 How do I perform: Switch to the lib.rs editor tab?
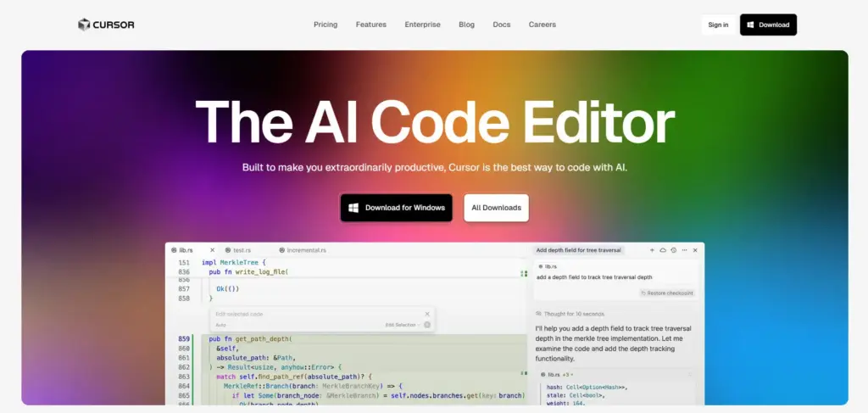click(x=186, y=250)
